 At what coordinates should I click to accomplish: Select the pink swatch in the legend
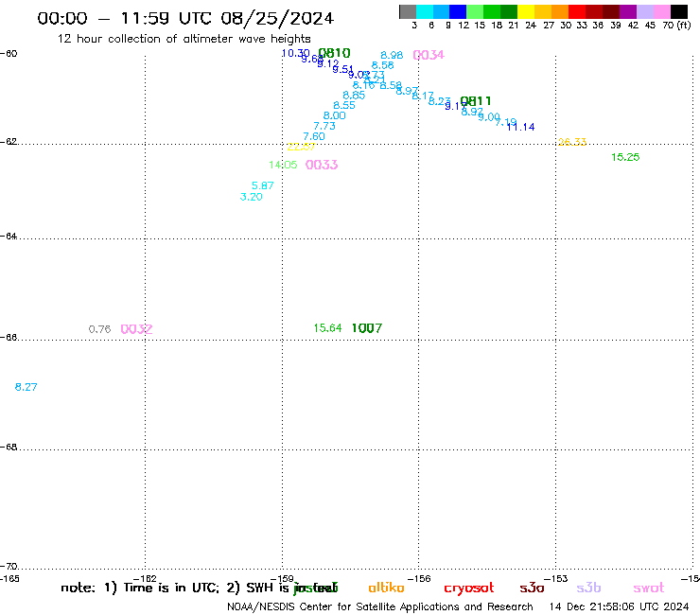(662, 11)
